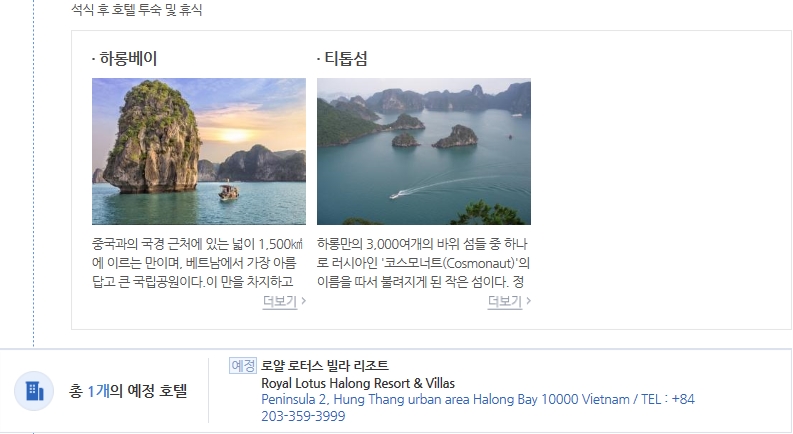This screenshot has height=434, width=793.
Task: Click the blue hotel building icon
Action: (34, 390)
